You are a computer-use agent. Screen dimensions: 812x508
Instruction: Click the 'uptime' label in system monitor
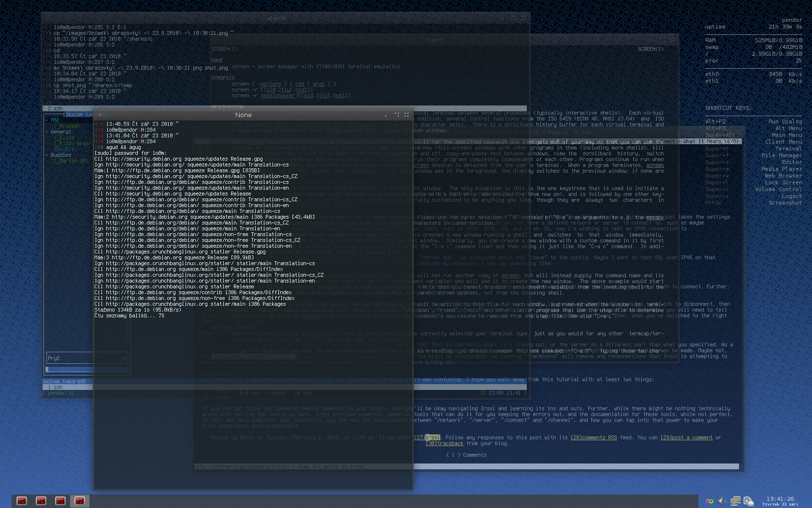tap(715, 27)
